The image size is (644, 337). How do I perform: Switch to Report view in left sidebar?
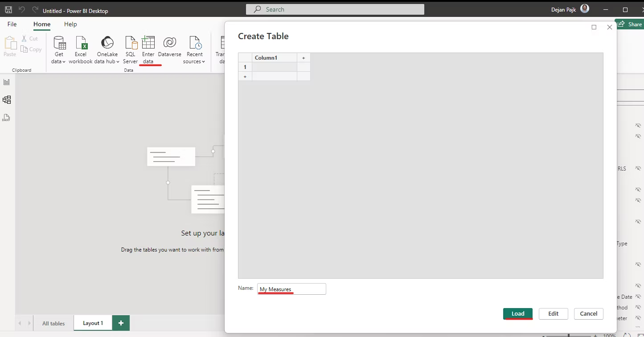click(7, 82)
